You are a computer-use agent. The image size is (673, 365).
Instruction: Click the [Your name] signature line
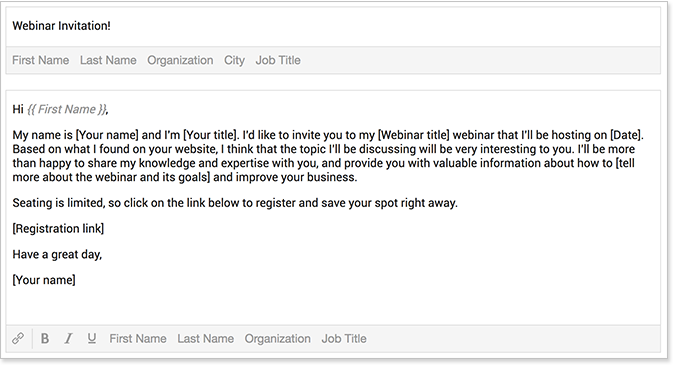(44, 280)
